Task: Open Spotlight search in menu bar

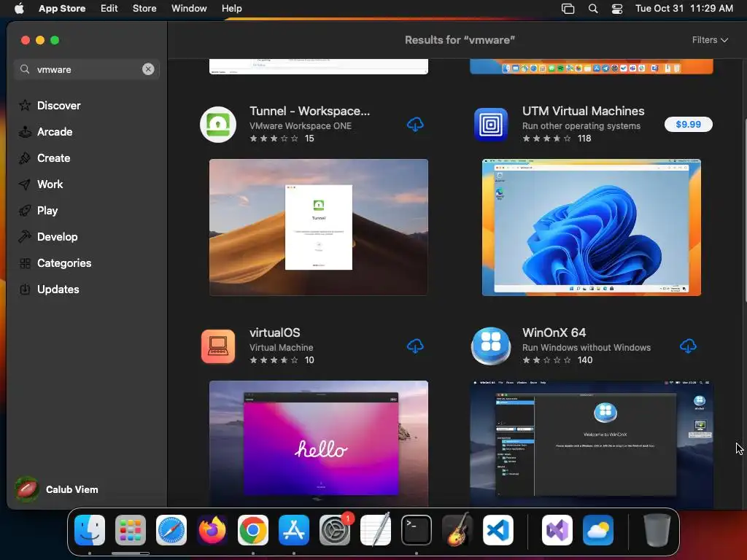Action: (592, 8)
